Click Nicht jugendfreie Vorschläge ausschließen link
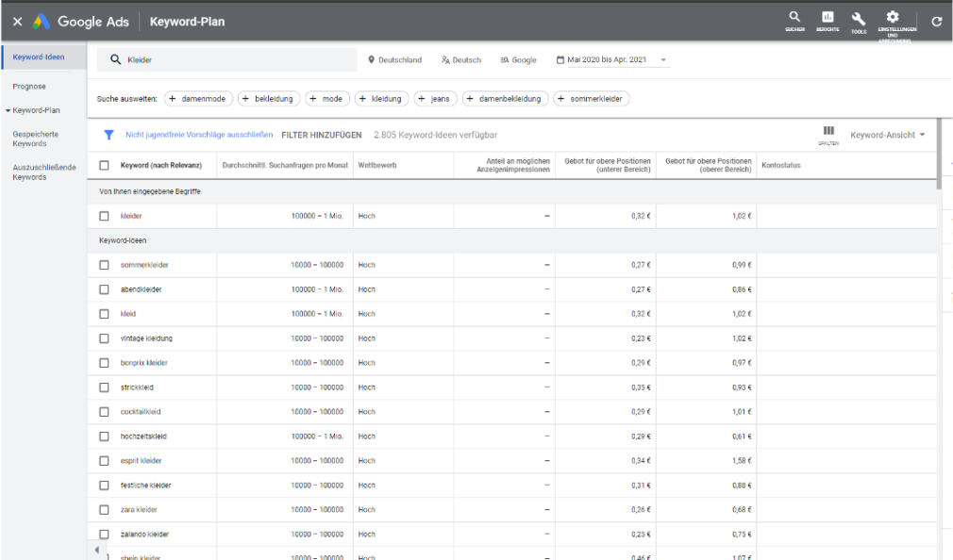This screenshot has height=560, width=953. coord(199,135)
